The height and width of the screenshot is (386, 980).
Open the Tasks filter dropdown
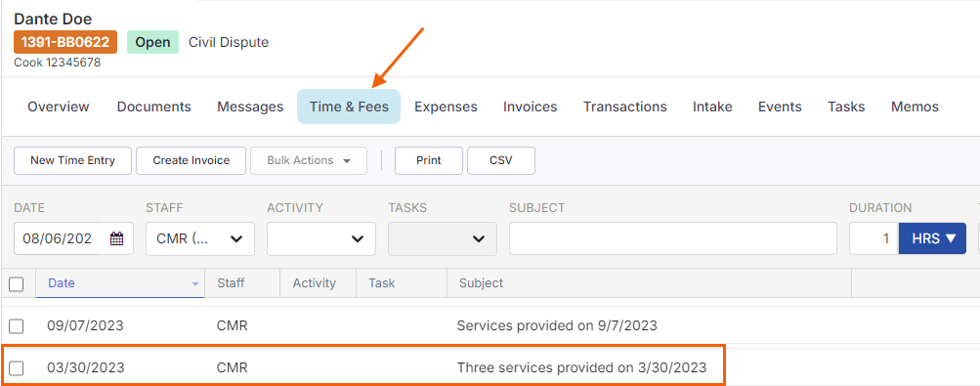pyautogui.click(x=443, y=238)
